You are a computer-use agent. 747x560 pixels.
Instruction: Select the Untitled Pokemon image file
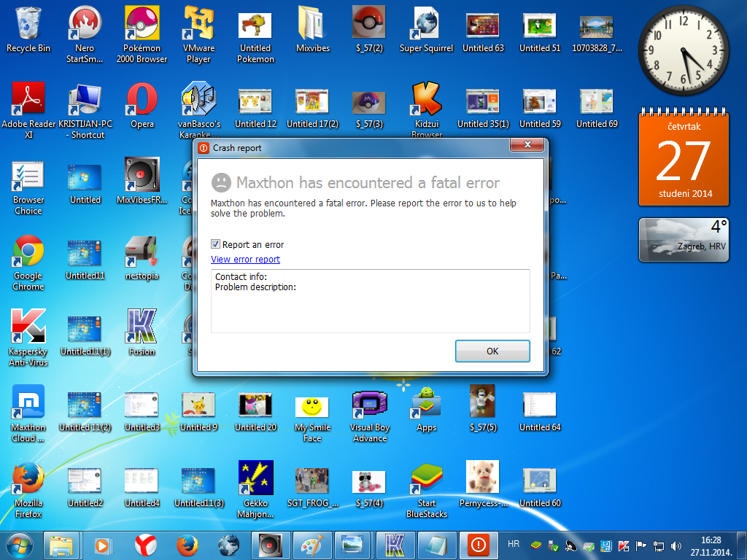256,37
